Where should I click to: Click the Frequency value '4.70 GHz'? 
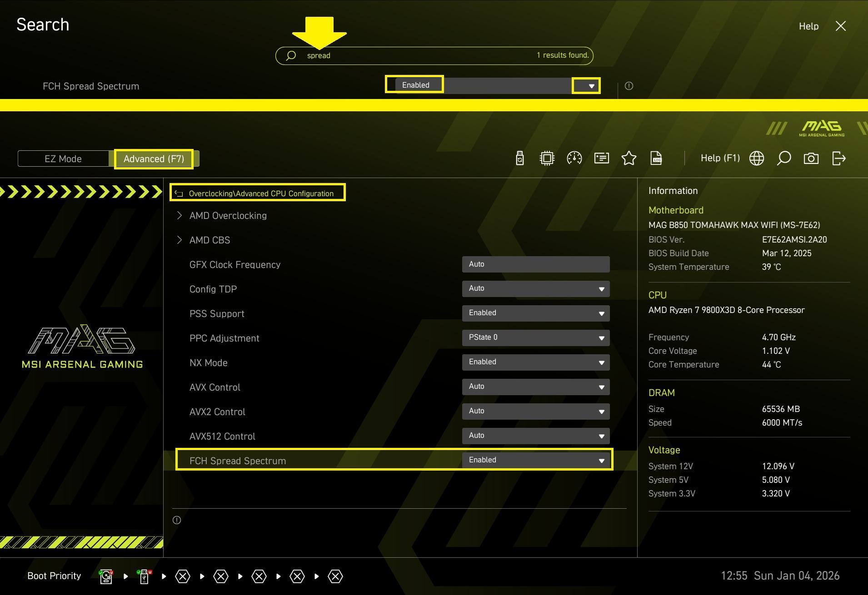tap(779, 337)
